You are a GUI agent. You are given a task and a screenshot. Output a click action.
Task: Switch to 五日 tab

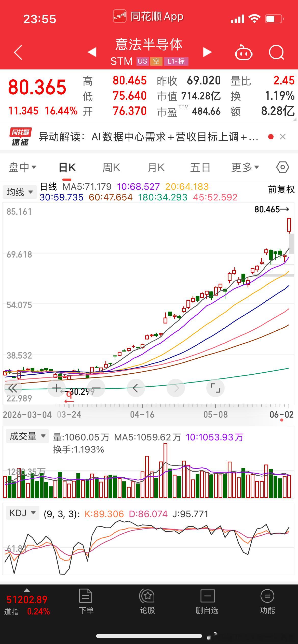click(200, 167)
